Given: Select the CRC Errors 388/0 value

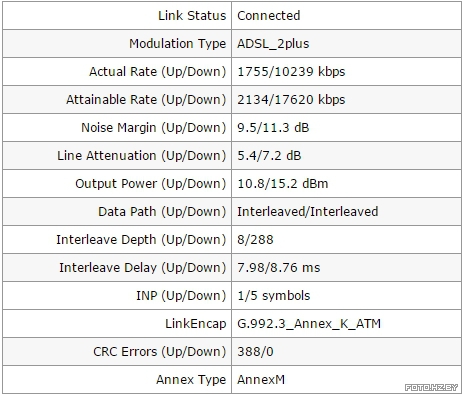Looking at the screenshot, I should click(255, 352).
